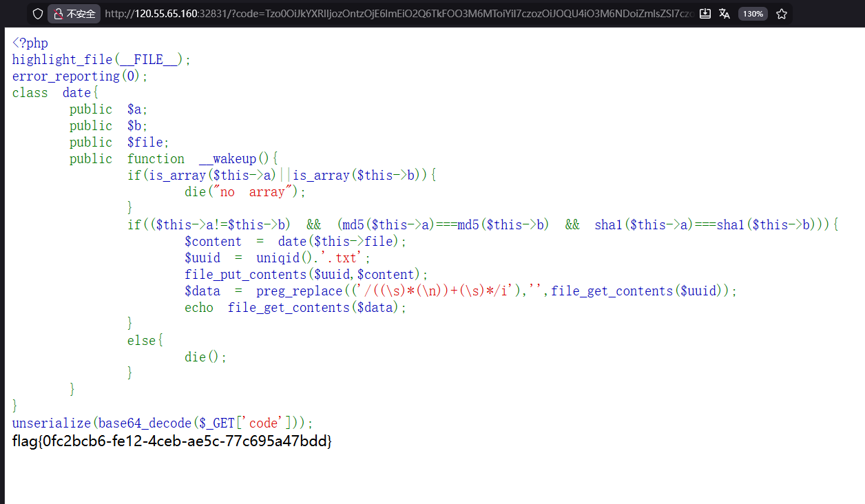Screen dimensions: 865x504
Task: Bookmark this page with the star icon
Action: 782,14
